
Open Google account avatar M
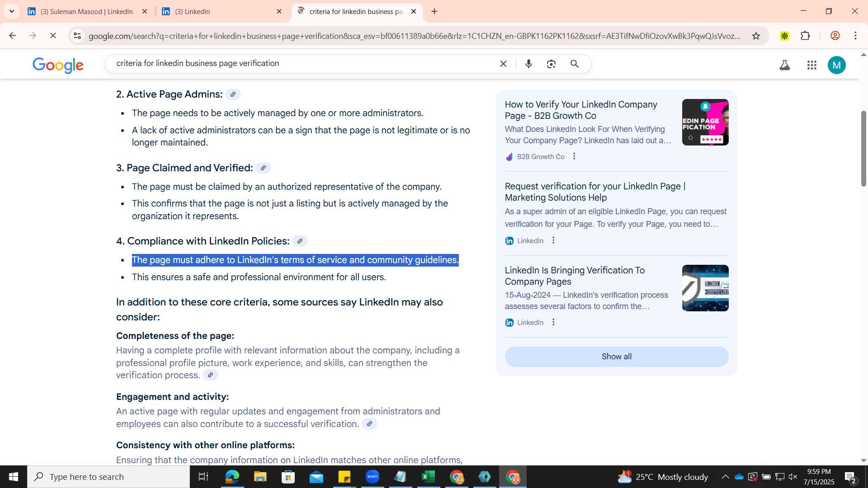[837, 65]
